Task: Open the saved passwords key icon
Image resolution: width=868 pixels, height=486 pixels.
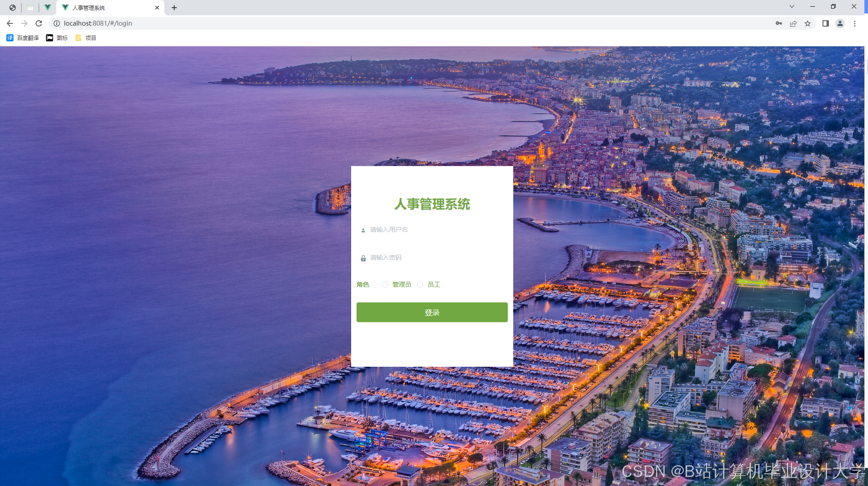Action: click(778, 23)
